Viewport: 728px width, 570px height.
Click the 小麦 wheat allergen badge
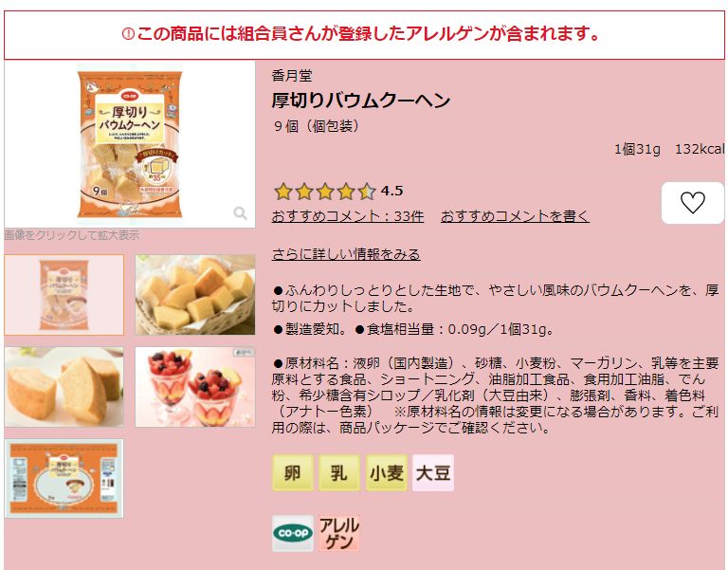coord(387,473)
